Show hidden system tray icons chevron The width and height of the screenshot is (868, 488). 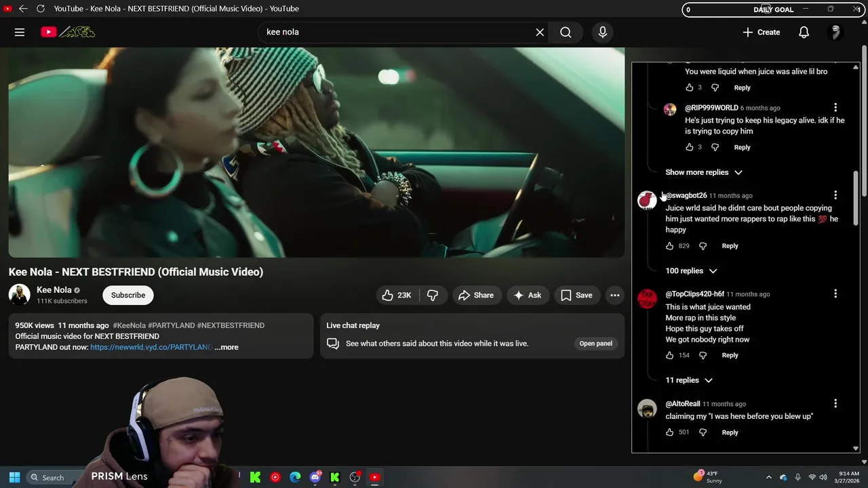[768, 477]
